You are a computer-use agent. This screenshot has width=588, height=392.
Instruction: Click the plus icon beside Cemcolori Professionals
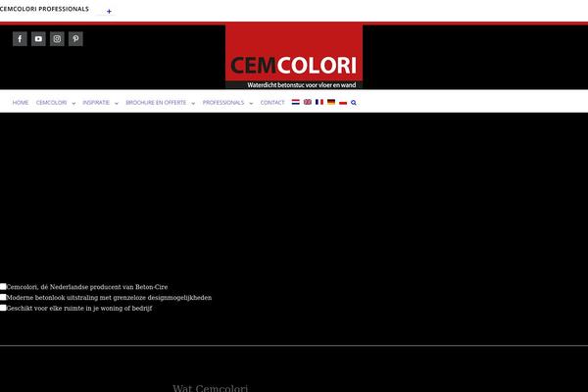109,11
